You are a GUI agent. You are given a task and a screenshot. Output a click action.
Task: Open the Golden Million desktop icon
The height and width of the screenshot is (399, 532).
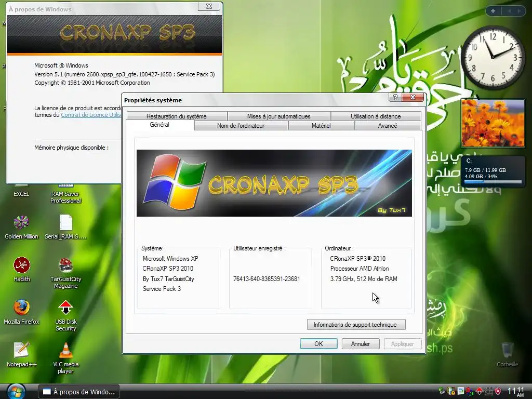pyautogui.click(x=21, y=228)
